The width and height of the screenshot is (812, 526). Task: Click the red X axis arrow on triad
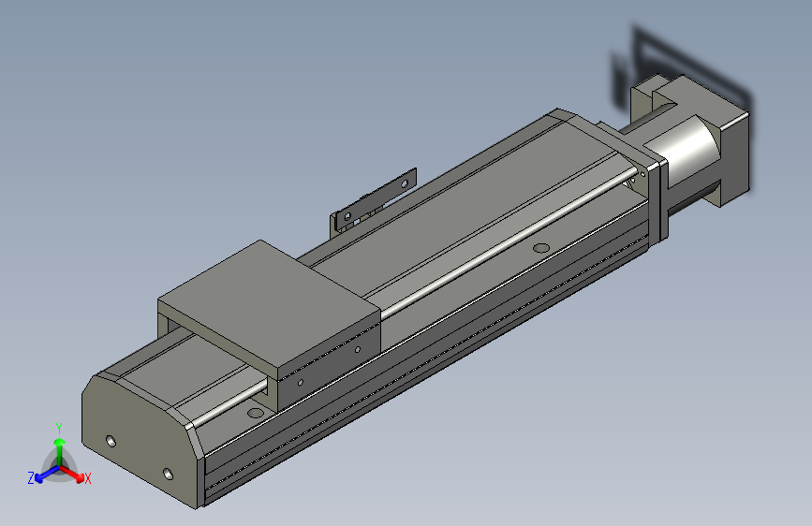[74, 475]
